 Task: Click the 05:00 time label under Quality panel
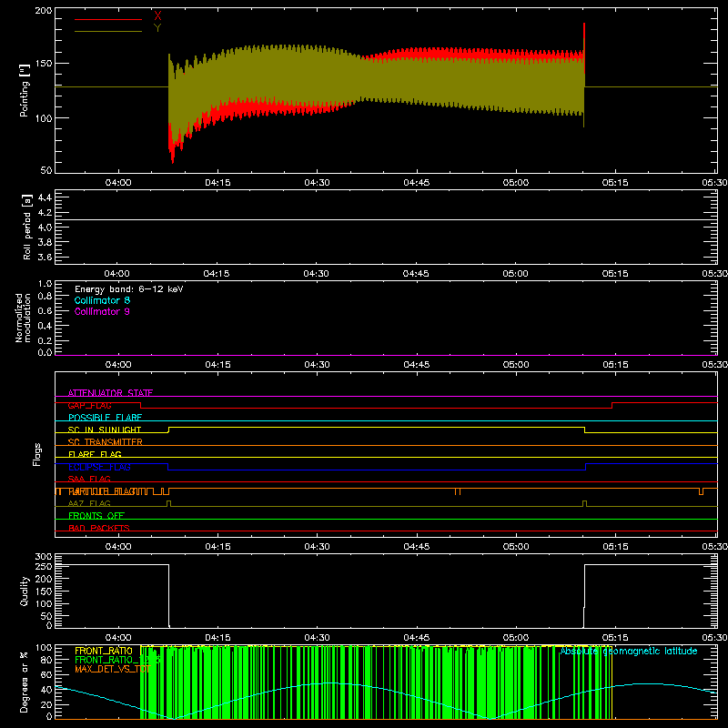[516, 638]
